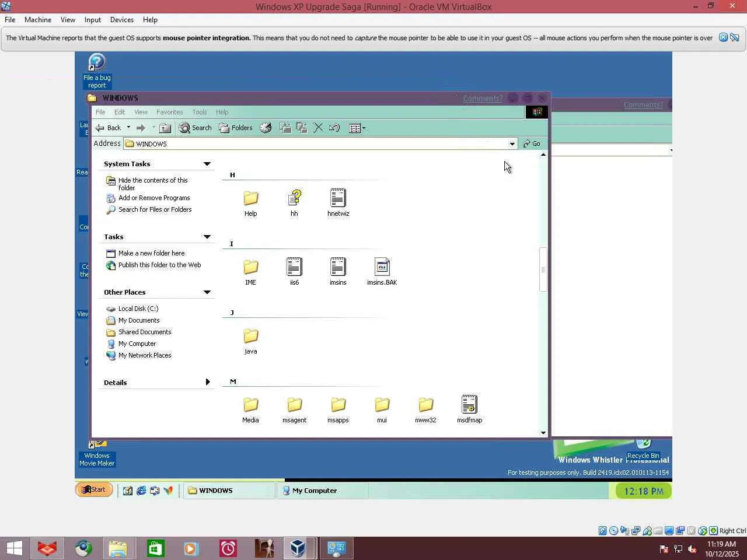The image size is (747, 560).
Task: Open VirtualBox shared folders status icon
Action: [658, 531]
